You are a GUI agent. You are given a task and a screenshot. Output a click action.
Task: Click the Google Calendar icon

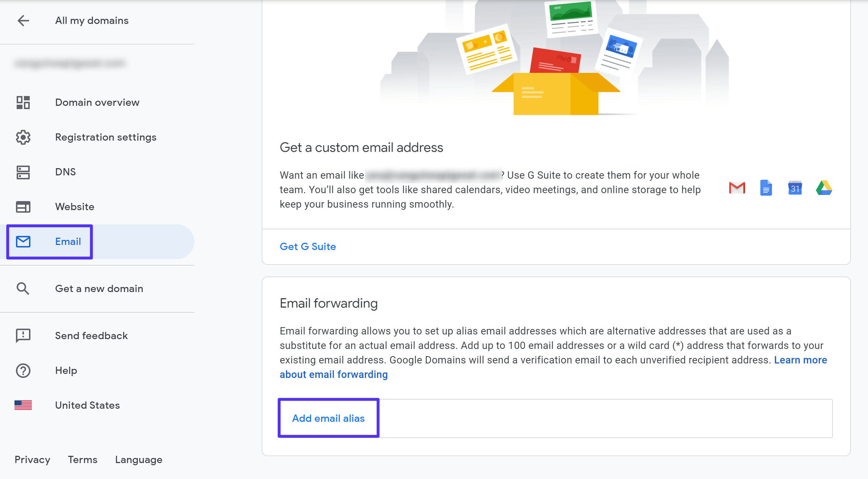796,189
